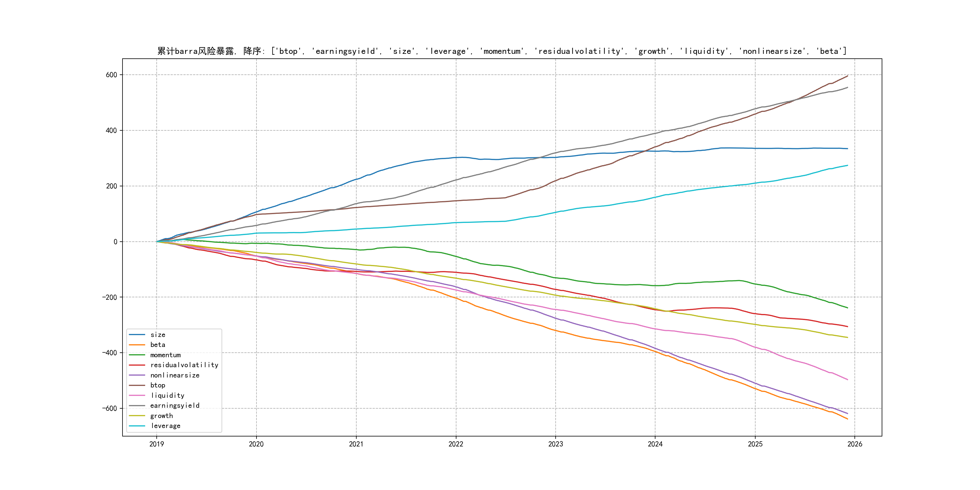The height and width of the screenshot is (490, 980).
Task: Click the chart title text at top
Action: pyautogui.click(x=502, y=51)
